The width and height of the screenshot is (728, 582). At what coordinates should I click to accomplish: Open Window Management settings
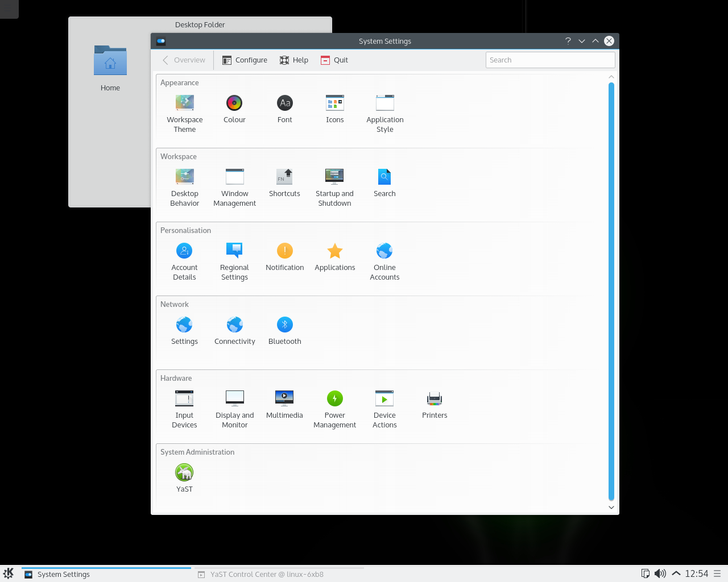click(235, 188)
